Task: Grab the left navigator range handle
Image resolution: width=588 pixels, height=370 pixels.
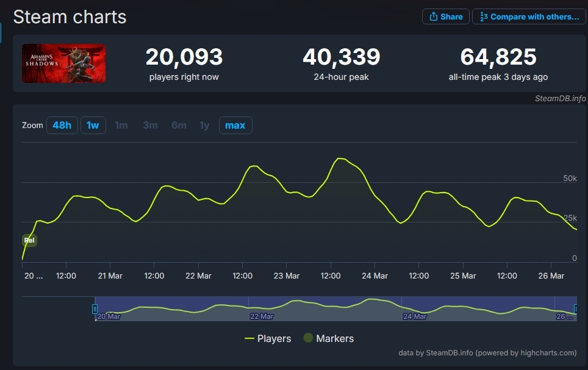Action: tap(95, 309)
